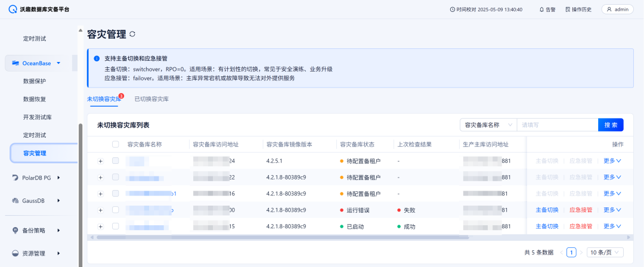Open the 10 条/页 page size dropdown

click(605, 252)
